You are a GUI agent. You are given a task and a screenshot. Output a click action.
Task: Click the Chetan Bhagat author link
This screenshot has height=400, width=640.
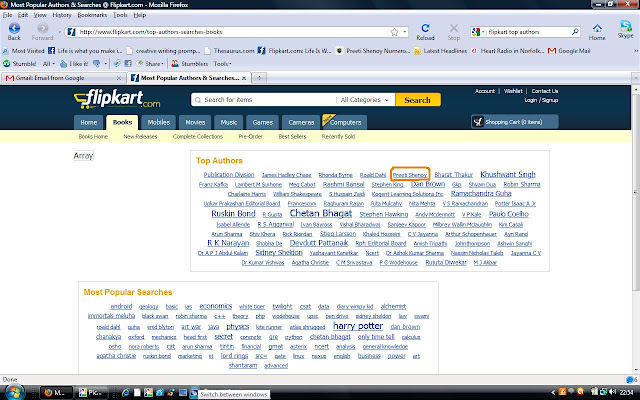click(320, 213)
